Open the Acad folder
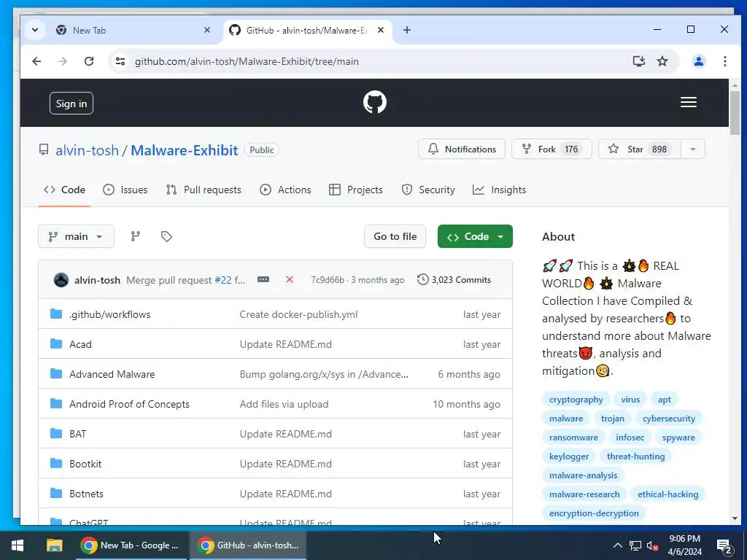Screen dimensions: 747x560 coord(80,344)
